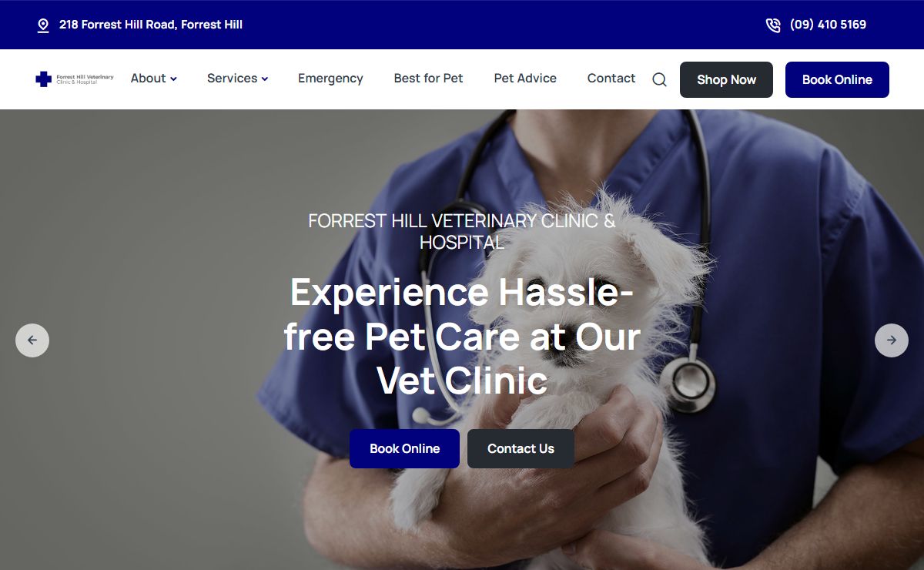The image size is (924, 570).
Task: Click the Shop Now button
Action: 726,79
